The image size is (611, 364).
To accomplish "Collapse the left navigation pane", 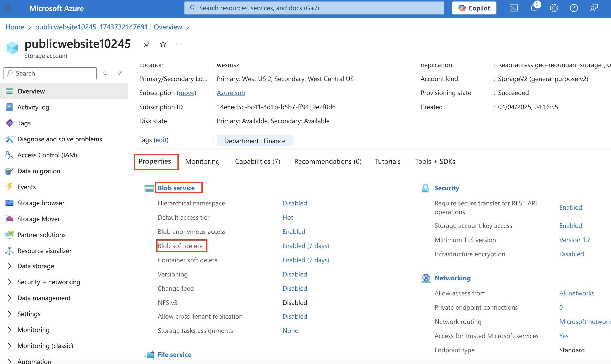I will click(120, 73).
